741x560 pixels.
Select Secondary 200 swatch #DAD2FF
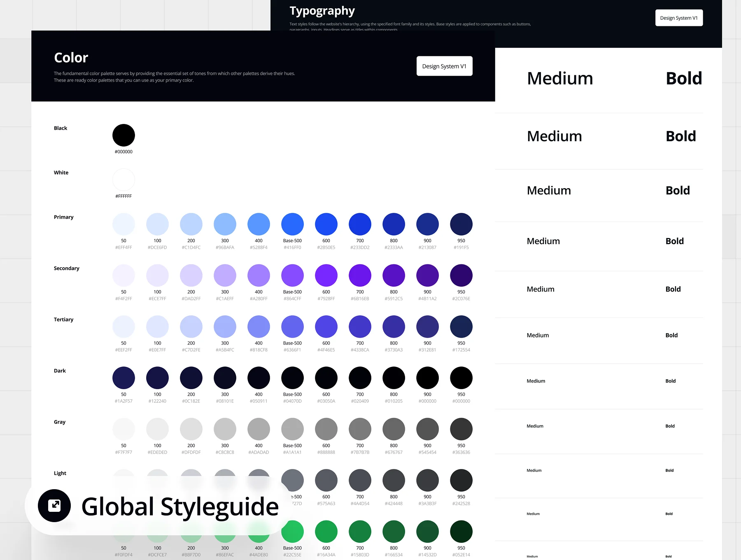191,275
